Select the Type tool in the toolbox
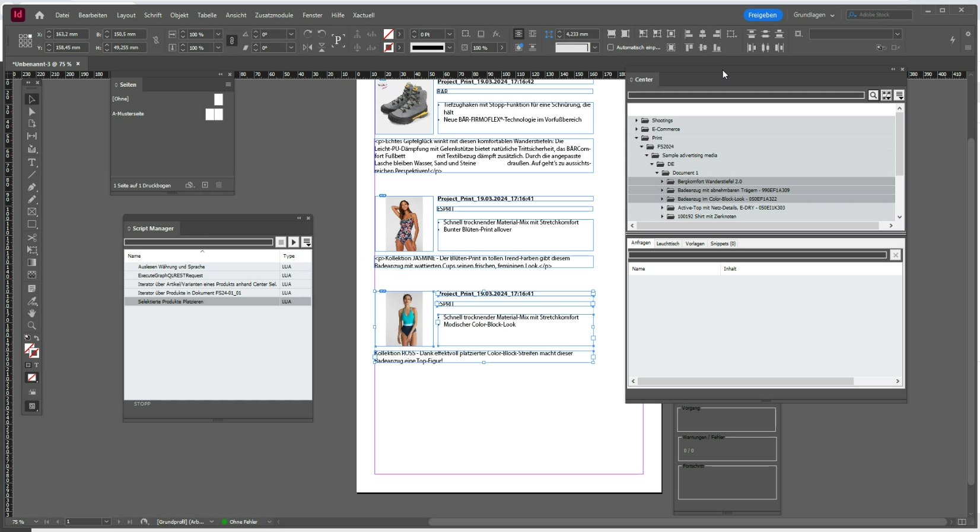The height and width of the screenshot is (532, 980). (x=32, y=162)
